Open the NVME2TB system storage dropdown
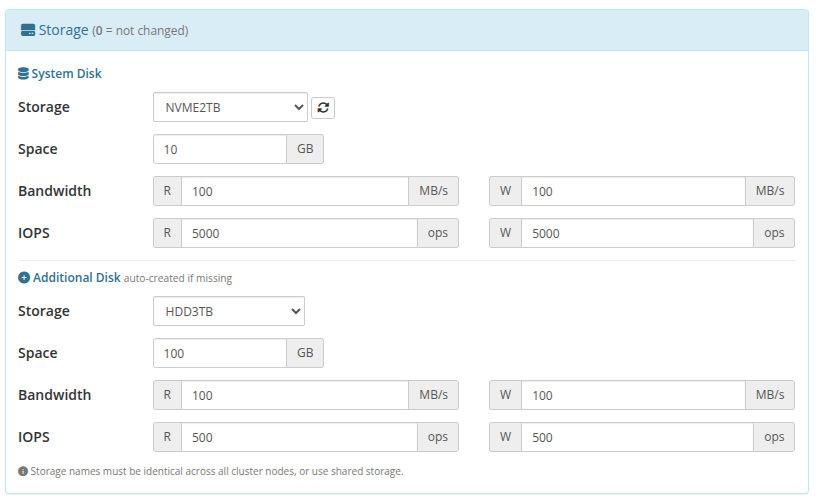 (x=230, y=107)
